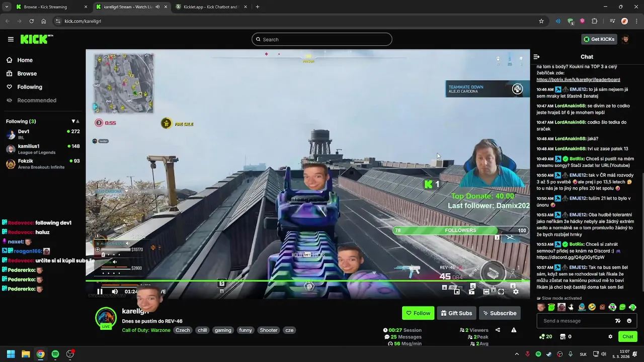Open Dev1 followed channel
The height and width of the screenshot is (362, 644).
pyautogui.click(x=43, y=134)
